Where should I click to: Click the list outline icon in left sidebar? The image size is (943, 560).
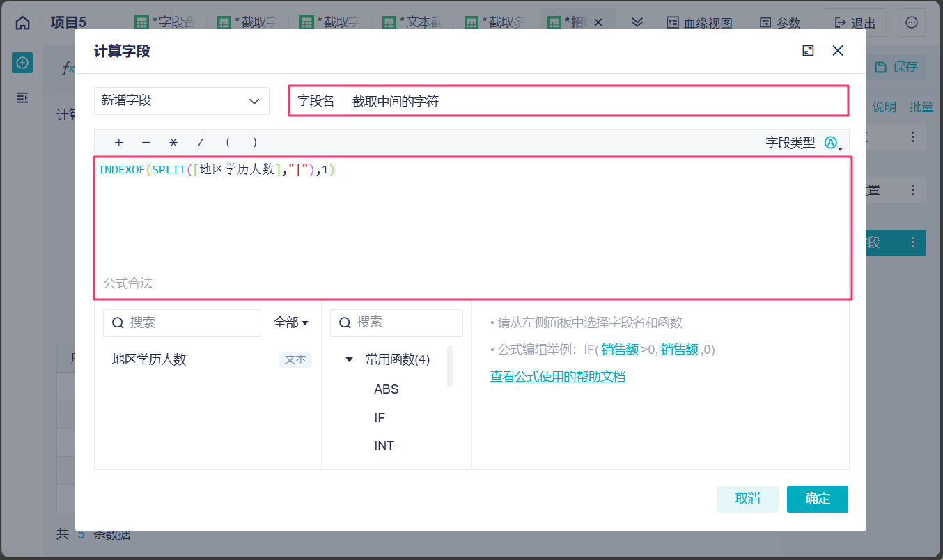click(22, 98)
